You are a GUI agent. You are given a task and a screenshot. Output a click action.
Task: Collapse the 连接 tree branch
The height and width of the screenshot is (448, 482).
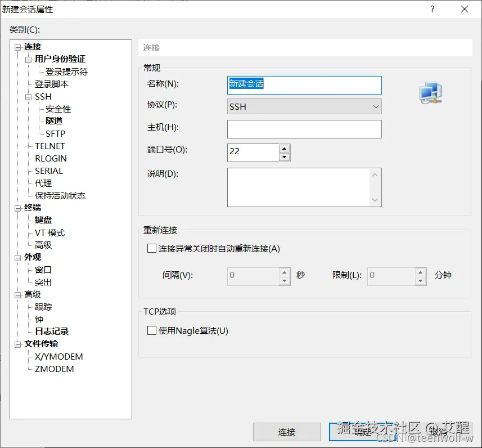(x=18, y=46)
